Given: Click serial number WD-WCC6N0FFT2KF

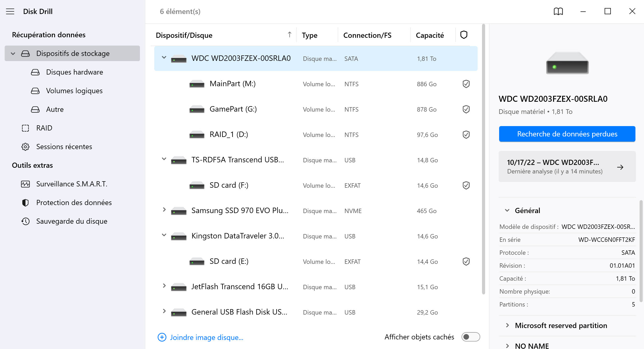Looking at the screenshot, I should [x=607, y=239].
